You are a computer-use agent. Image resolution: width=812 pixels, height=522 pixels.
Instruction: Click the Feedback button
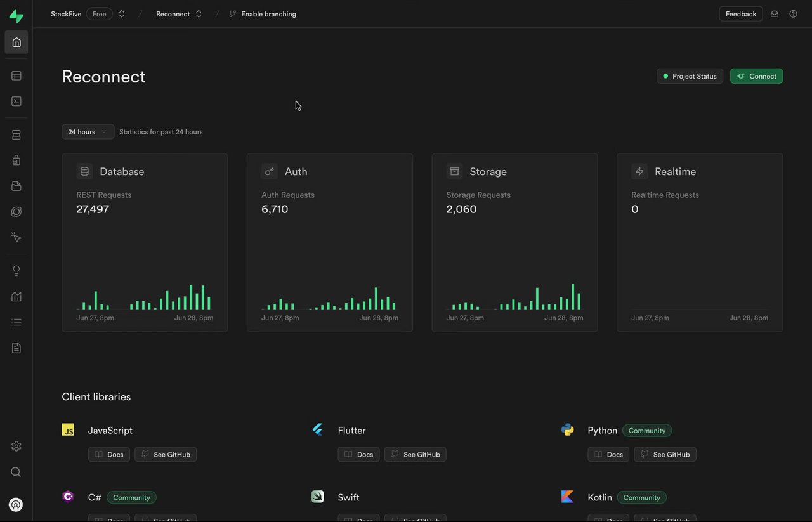[x=741, y=14]
